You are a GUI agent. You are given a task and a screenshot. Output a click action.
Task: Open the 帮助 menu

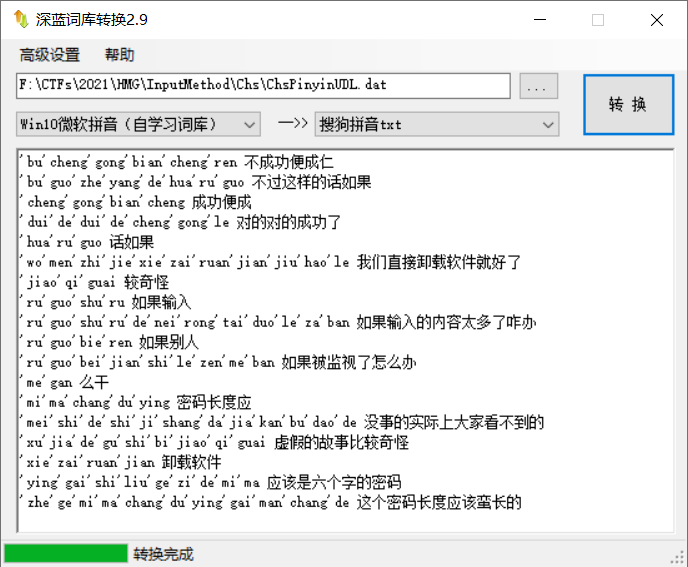click(x=119, y=55)
